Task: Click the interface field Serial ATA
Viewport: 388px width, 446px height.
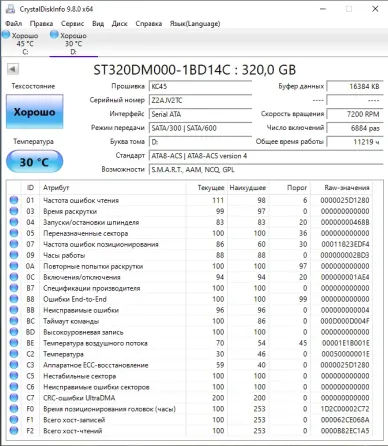Action: (200, 114)
